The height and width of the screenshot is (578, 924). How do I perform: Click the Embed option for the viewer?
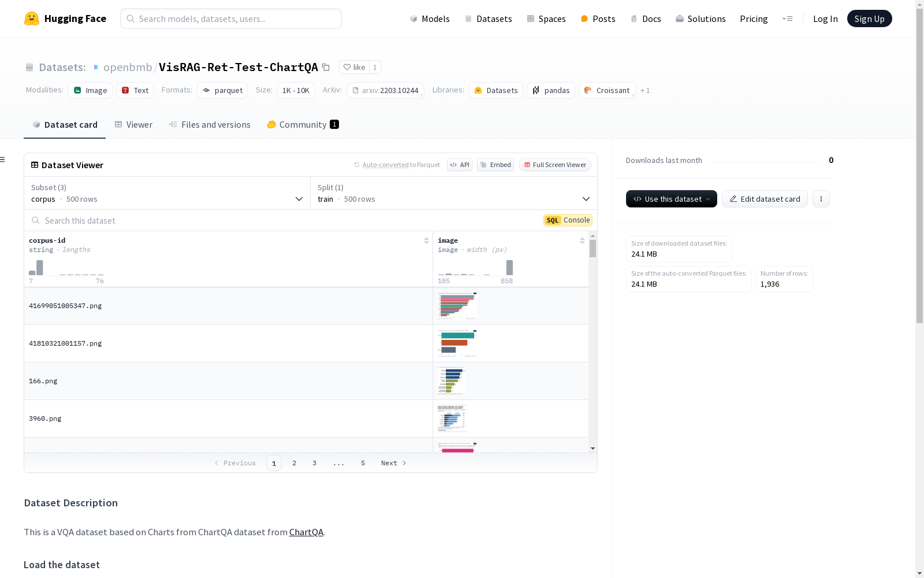pos(495,165)
